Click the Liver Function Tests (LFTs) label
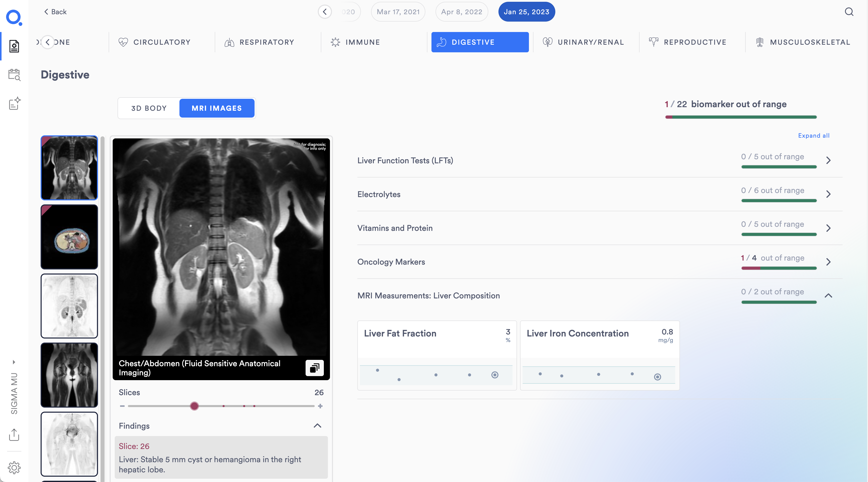This screenshot has width=868, height=482. point(405,160)
